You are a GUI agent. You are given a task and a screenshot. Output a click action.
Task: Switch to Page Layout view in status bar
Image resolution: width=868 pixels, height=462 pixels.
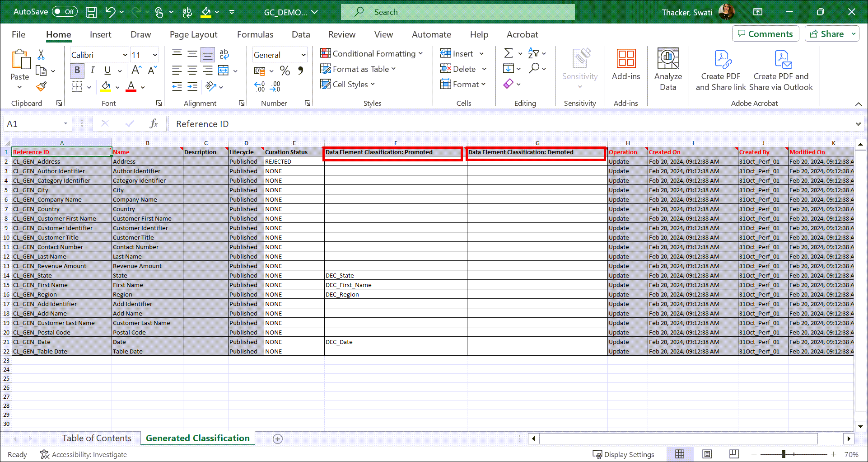707,454
